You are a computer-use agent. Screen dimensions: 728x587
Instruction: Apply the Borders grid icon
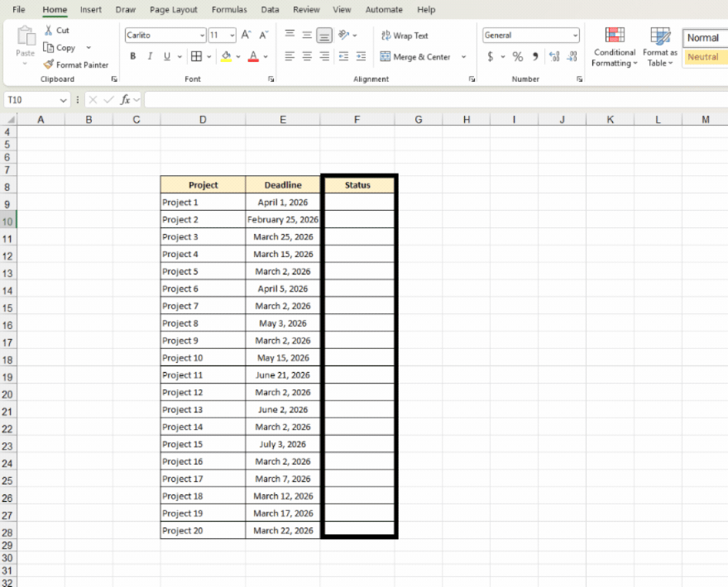coord(196,56)
